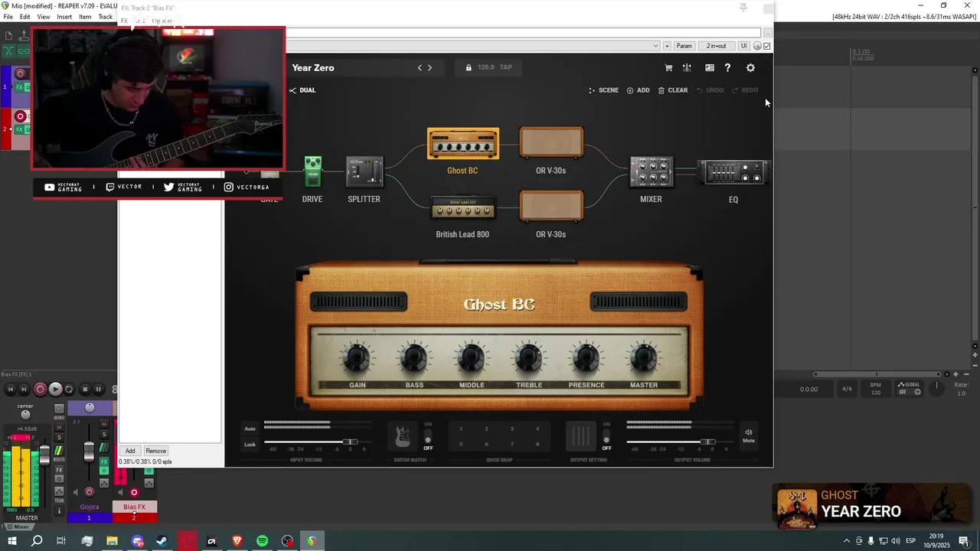Go to next BIAS FX preset

tap(430, 67)
